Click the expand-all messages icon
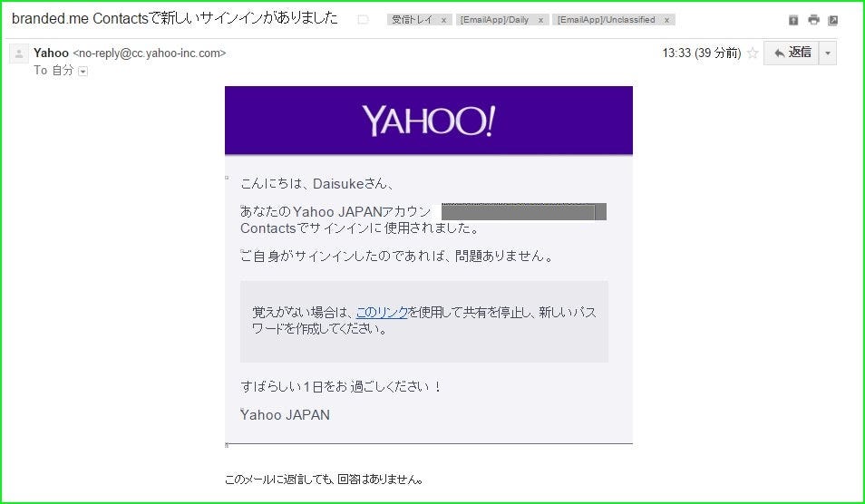865x504 pixels. click(793, 21)
